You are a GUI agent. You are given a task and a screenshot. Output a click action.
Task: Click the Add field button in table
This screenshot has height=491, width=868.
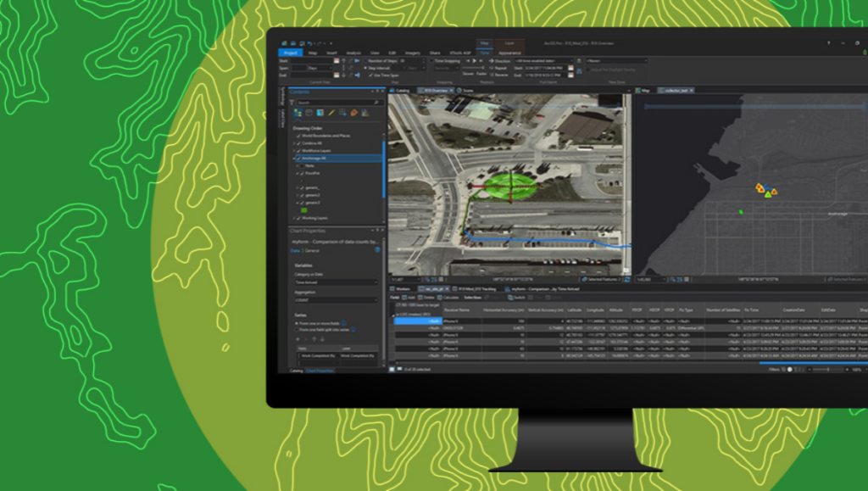[409, 298]
